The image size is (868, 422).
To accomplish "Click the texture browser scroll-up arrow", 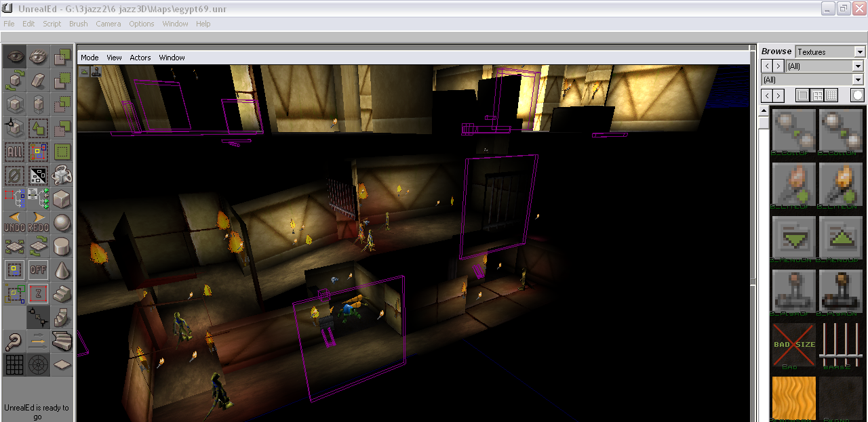I will (764, 111).
